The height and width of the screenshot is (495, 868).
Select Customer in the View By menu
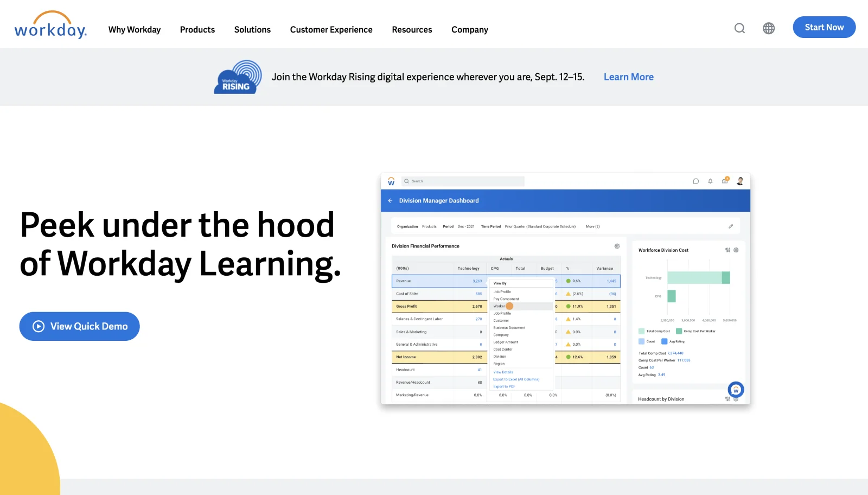tap(501, 321)
